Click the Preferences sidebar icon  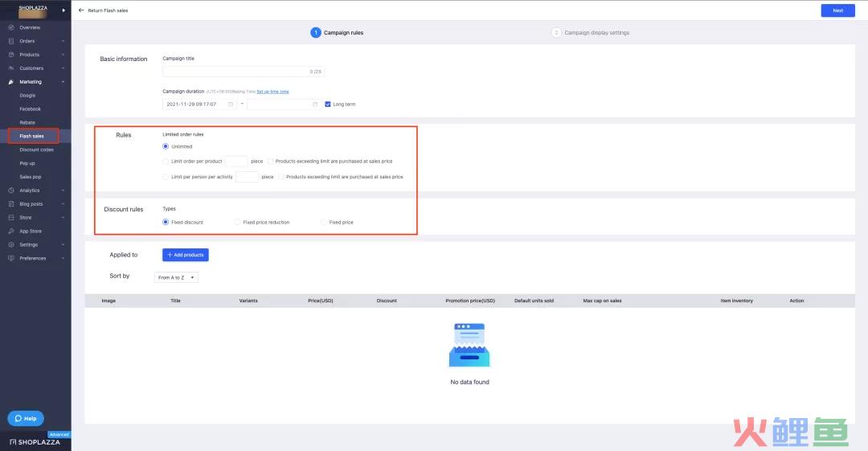11,258
